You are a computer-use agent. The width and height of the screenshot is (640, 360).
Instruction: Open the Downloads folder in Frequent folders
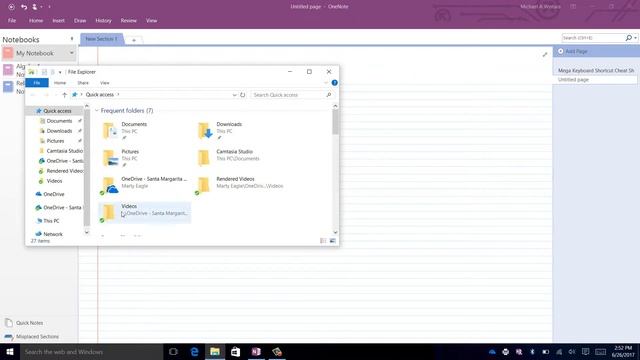[x=239, y=131]
